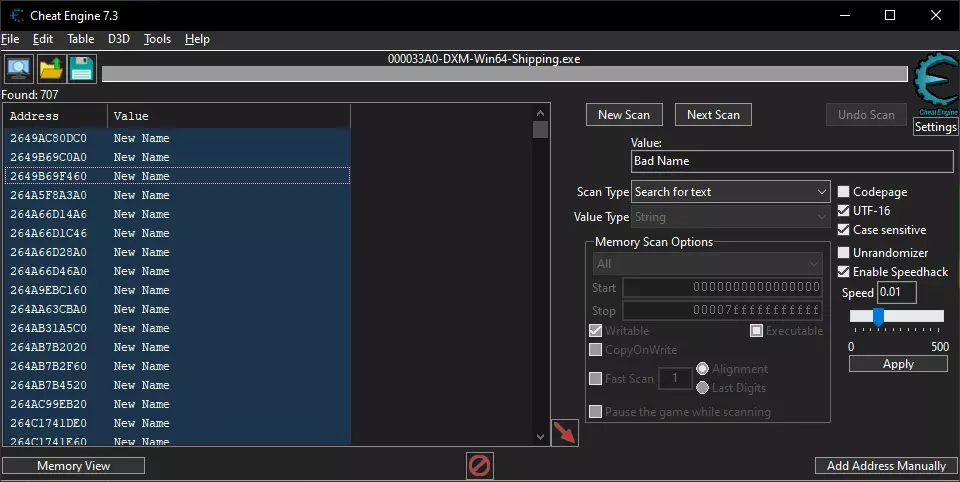This screenshot has width=960, height=482.
Task: Open the File menu
Action: click(x=10, y=39)
